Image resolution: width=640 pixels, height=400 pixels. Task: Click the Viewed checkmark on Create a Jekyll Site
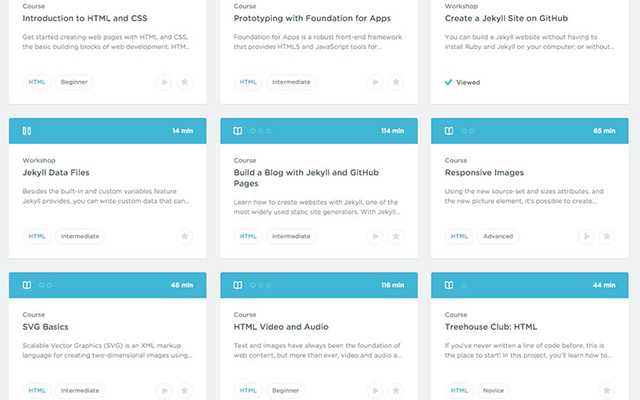click(x=448, y=82)
